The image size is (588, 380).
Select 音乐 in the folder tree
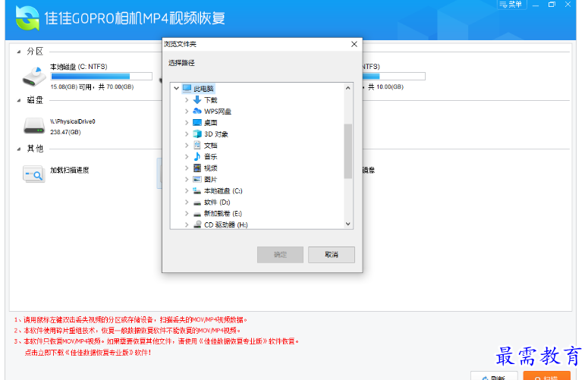tap(210, 156)
